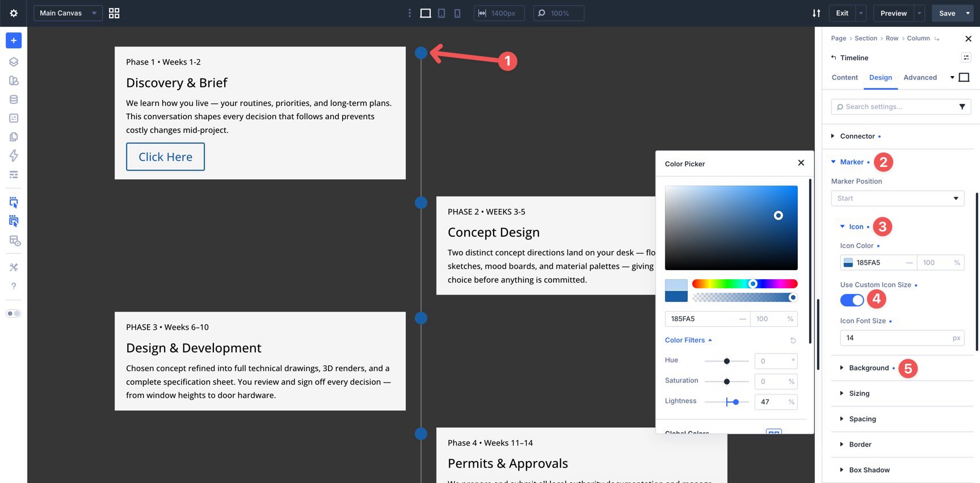Open the dropdown arrow next to Exit
The image size is (980, 483).
click(x=861, y=13)
